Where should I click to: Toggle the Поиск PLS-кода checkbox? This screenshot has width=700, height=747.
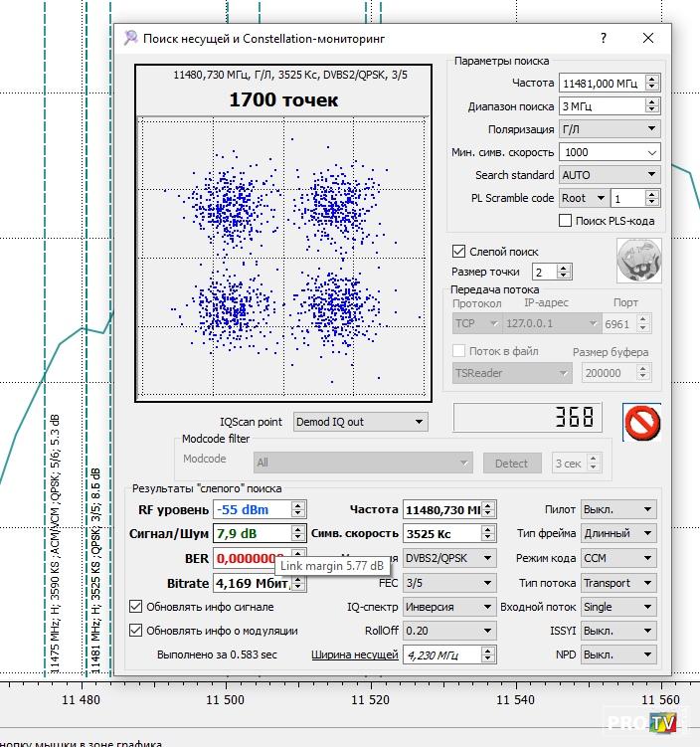pyautogui.click(x=566, y=221)
